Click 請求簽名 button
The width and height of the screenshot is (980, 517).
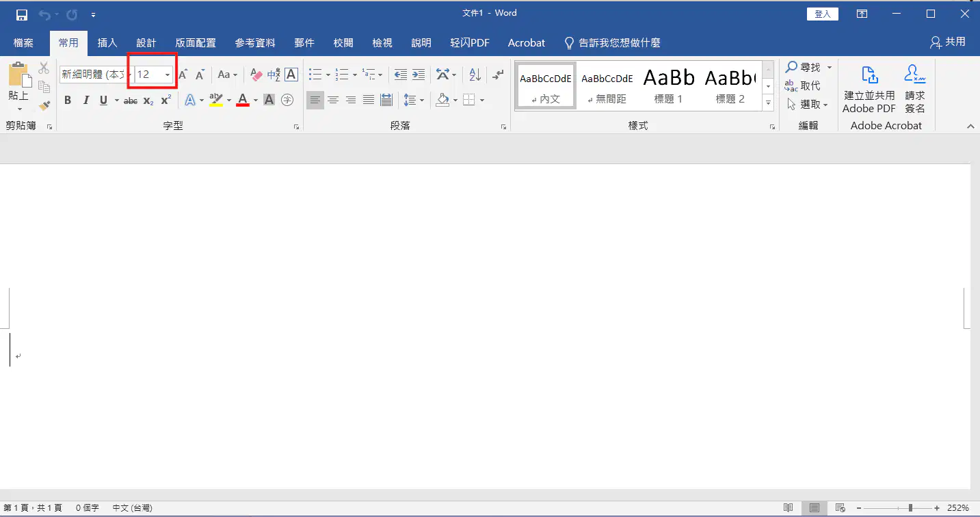[915, 89]
